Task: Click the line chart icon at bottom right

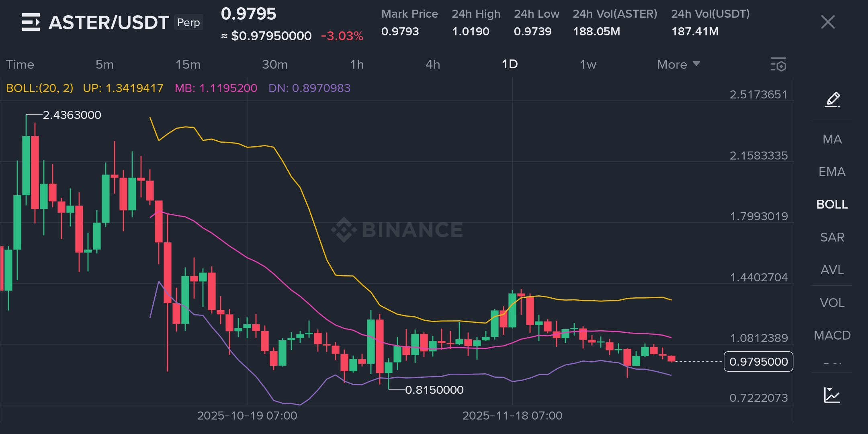Action: tap(832, 395)
